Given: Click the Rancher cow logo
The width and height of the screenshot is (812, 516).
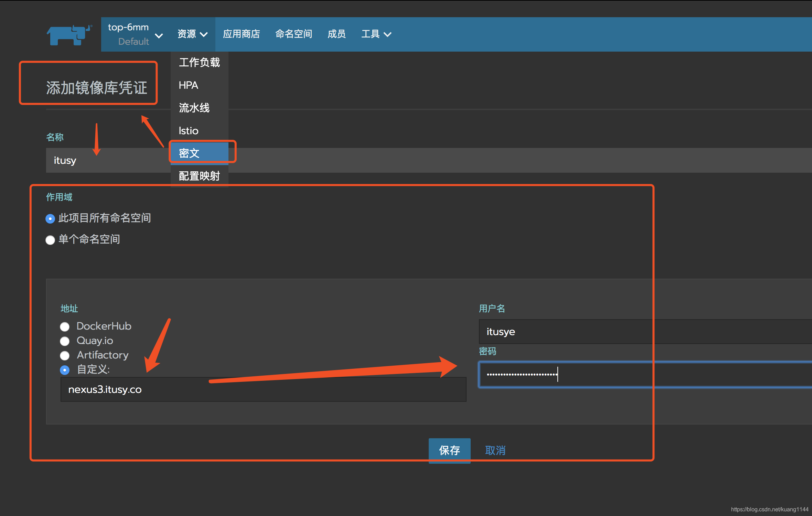Looking at the screenshot, I should click(69, 34).
